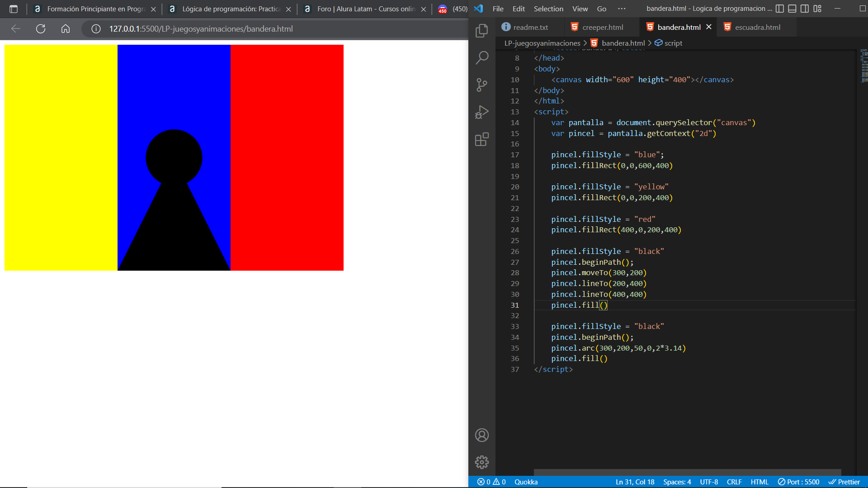Click the editor horizontal scrollbar
This screenshot has height=488, width=868.
point(687,472)
